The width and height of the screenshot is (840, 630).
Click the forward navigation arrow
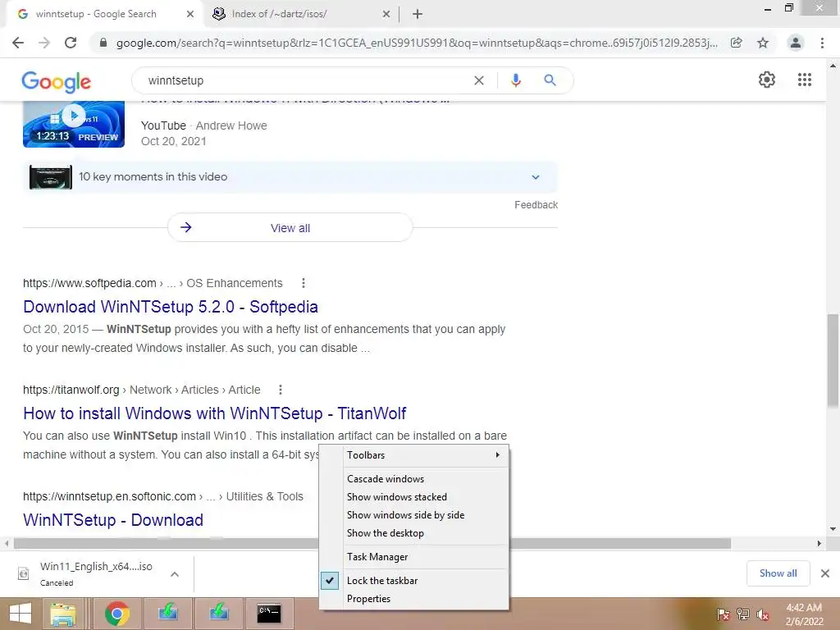[x=44, y=43]
